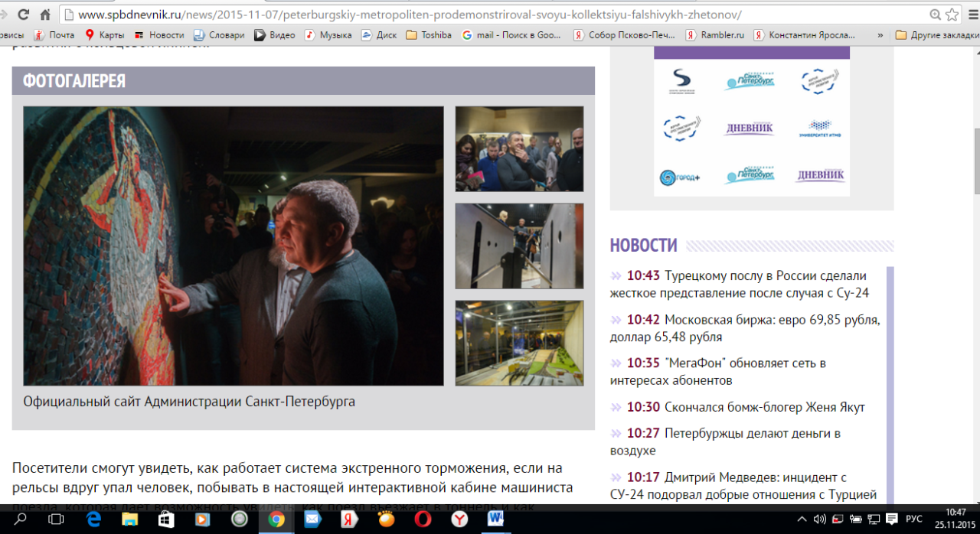Bookmark this page with the star icon

[x=952, y=15]
